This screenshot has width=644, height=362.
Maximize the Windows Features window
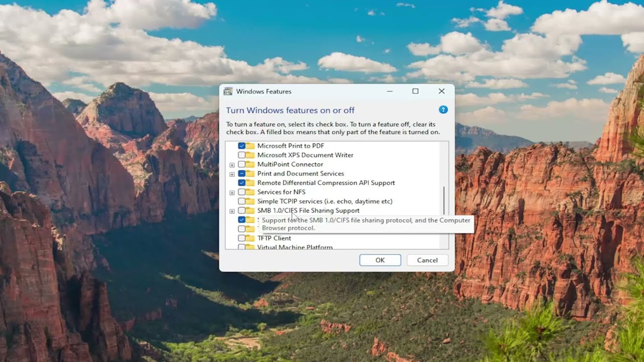point(416,92)
